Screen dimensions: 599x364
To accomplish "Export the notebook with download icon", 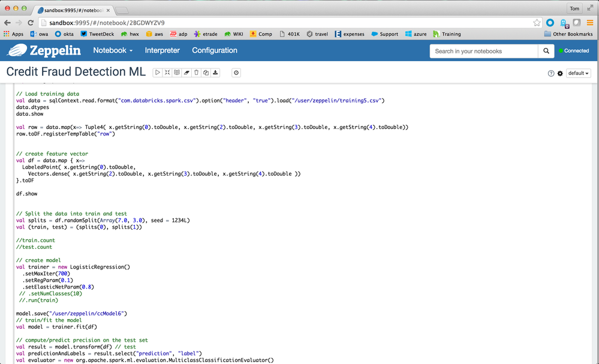I will click(215, 73).
